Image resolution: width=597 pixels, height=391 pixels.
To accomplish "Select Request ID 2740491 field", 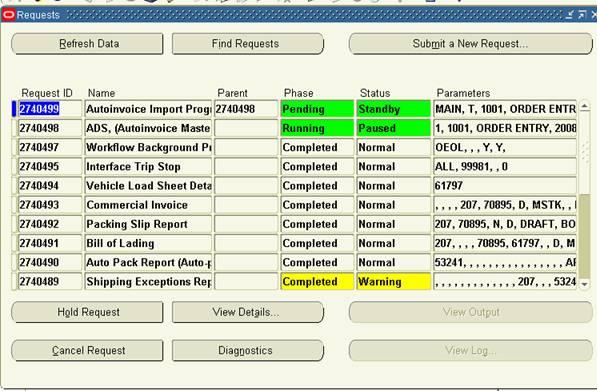I will pyautogui.click(x=50, y=243).
